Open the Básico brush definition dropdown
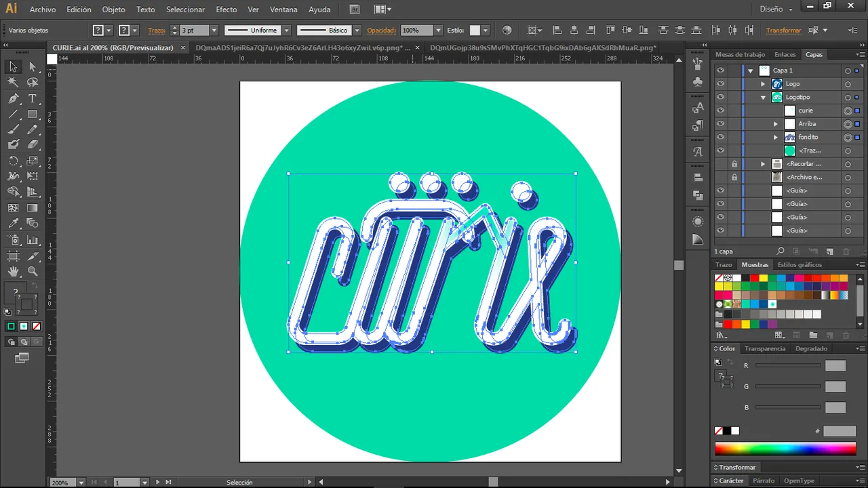Viewport: 868px width, 488px height. coord(358,30)
